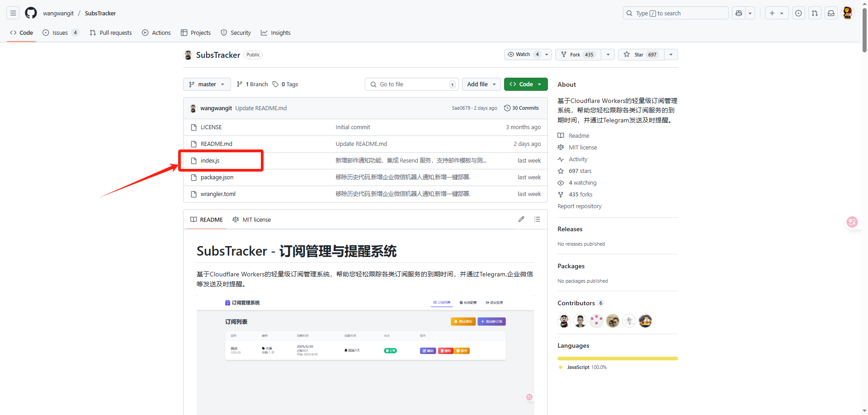Open the hamburger navigation menu
Viewport: 868px width, 415px height.
[x=13, y=13]
